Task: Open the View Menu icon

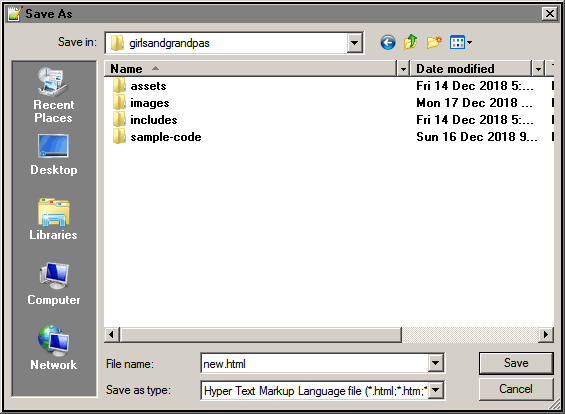Action: [x=461, y=43]
